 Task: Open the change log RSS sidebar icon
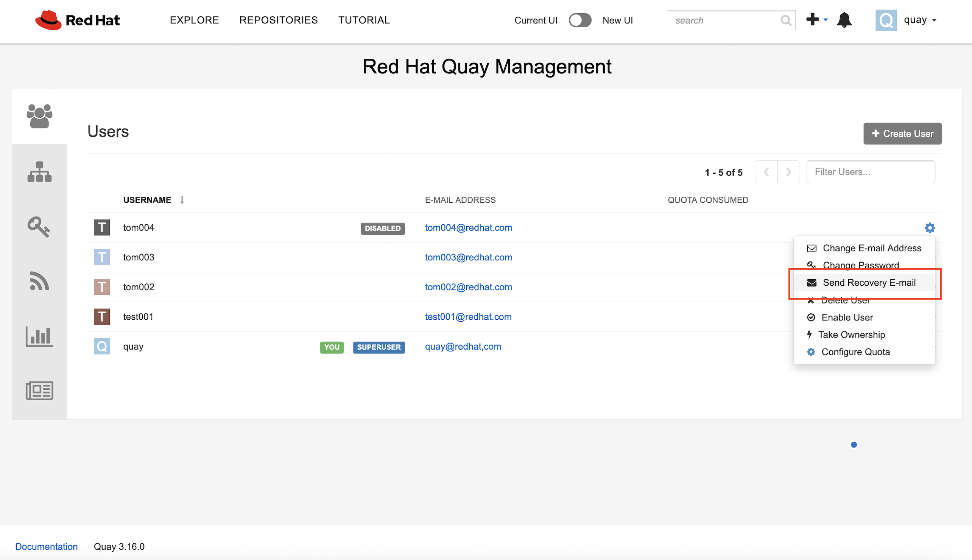(39, 282)
